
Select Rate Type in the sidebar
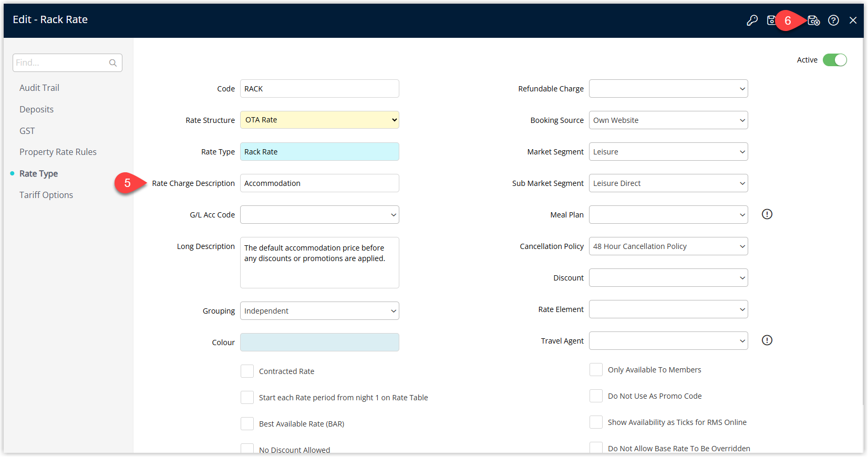click(38, 173)
